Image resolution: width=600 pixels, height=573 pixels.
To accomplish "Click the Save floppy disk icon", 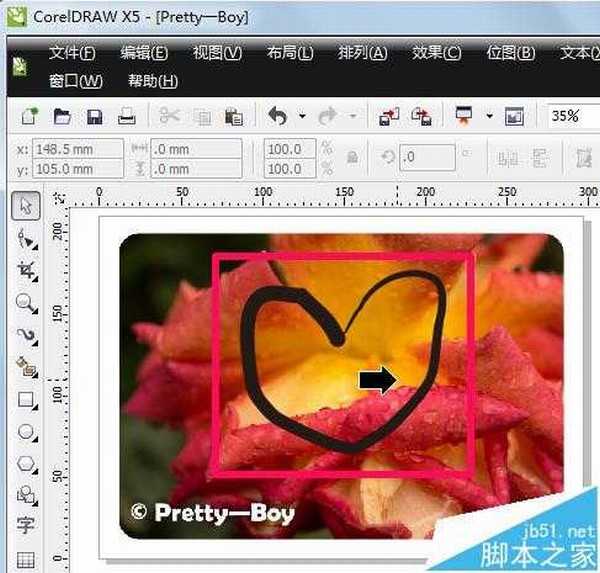I will [x=95, y=117].
